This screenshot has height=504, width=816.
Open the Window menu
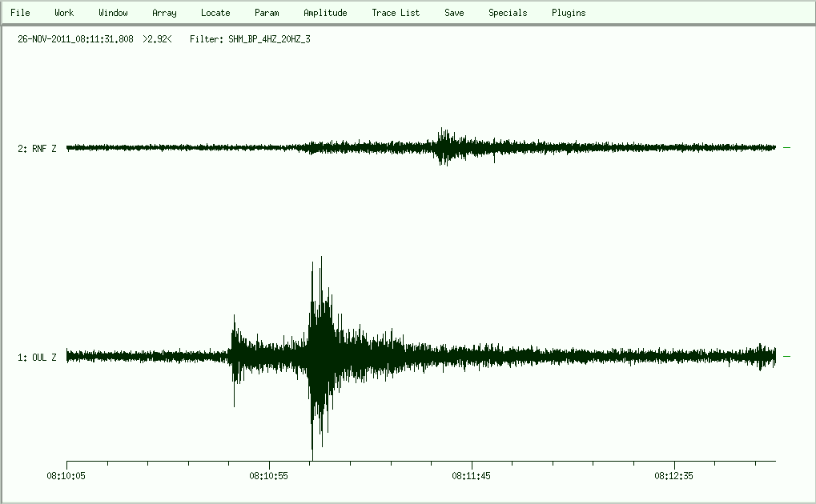tap(113, 13)
